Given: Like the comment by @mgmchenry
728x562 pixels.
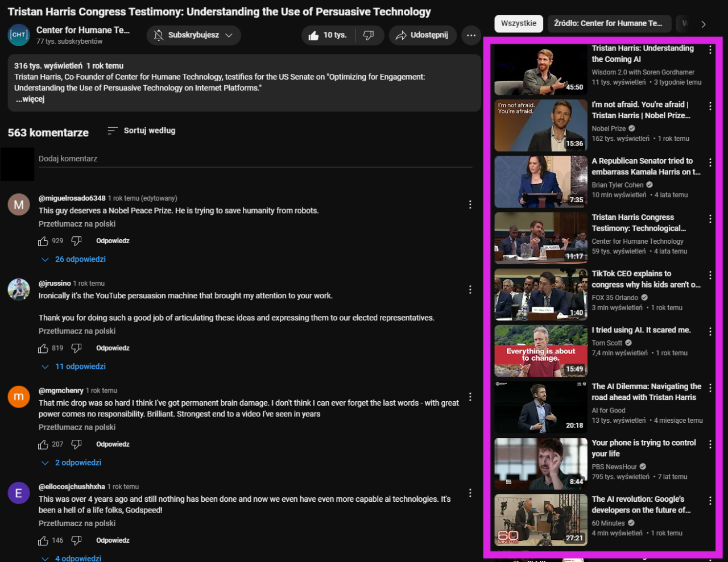Looking at the screenshot, I should (x=43, y=444).
